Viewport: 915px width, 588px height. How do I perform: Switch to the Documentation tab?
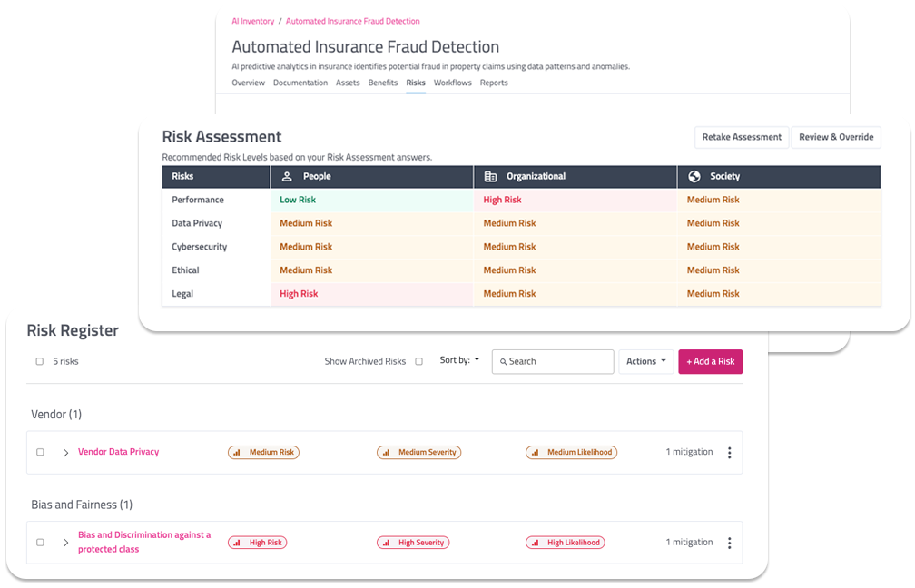point(300,83)
